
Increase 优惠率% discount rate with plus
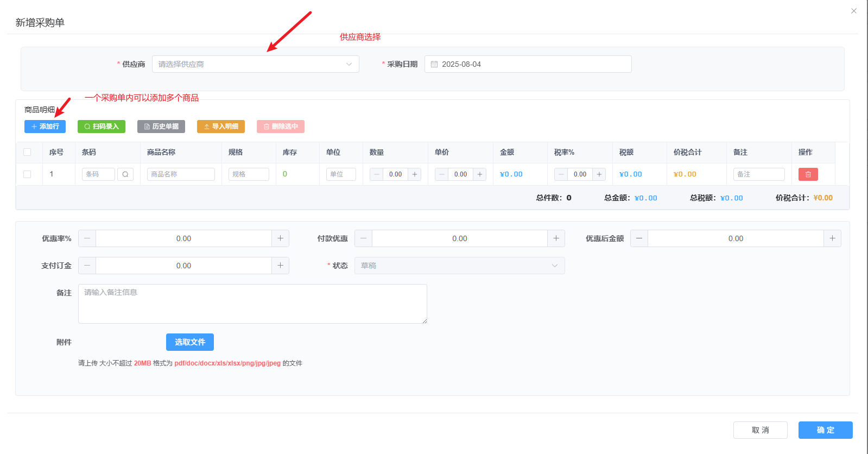pyautogui.click(x=280, y=238)
